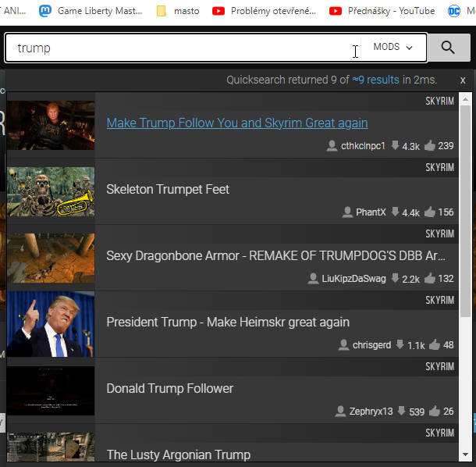The width and height of the screenshot is (476, 467).
Task: Click the Skeleton Trumpet Feet thumbnail
Action: point(51,192)
